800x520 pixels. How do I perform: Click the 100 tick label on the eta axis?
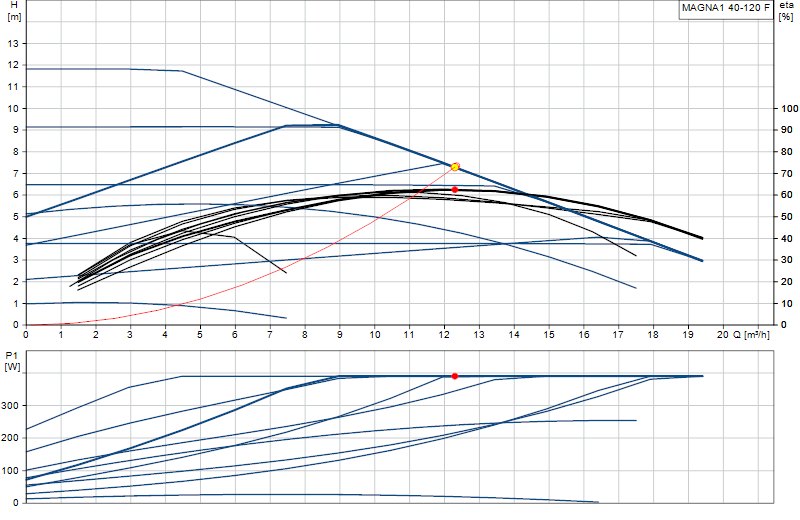pos(789,109)
